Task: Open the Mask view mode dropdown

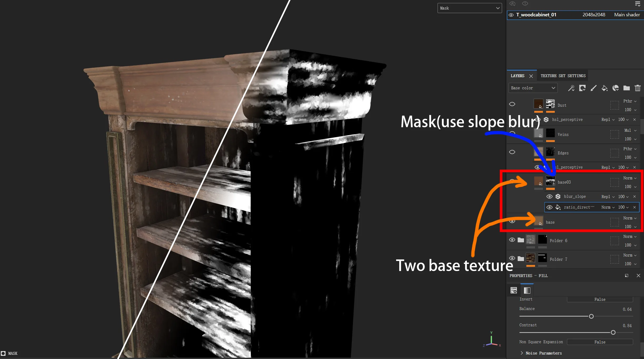Action: pos(470,8)
